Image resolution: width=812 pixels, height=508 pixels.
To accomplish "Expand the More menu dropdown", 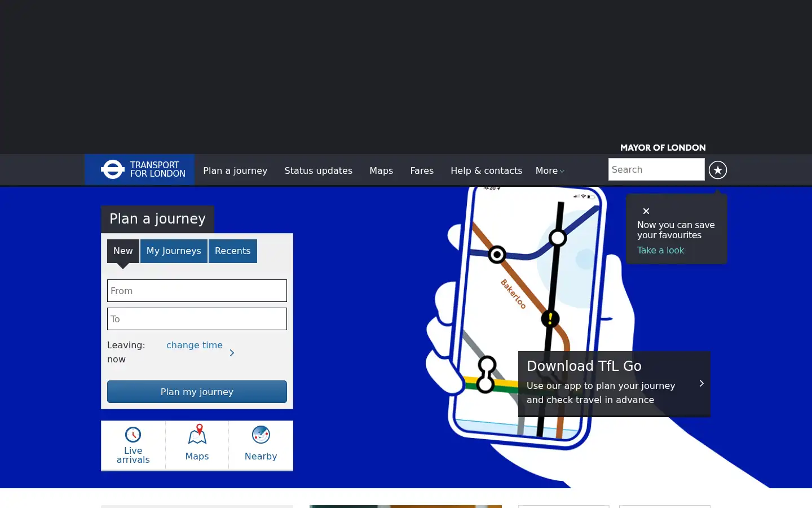I will pyautogui.click(x=550, y=170).
